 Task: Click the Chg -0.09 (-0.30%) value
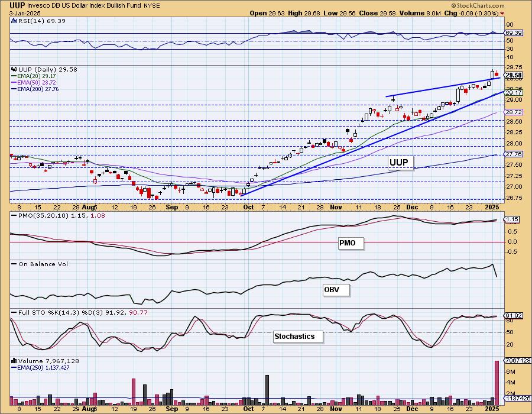pos(471,13)
